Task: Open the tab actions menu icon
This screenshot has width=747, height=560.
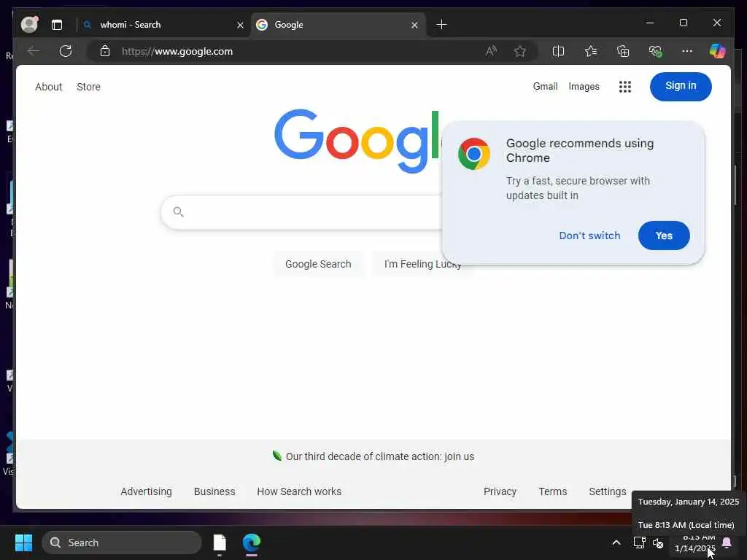Action: [x=57, y=25]
